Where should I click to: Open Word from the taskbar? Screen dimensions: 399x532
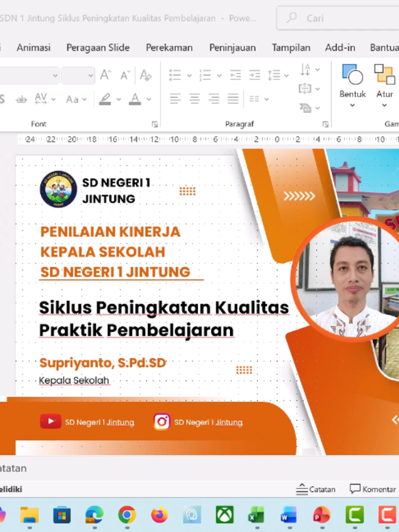[289, 515]
